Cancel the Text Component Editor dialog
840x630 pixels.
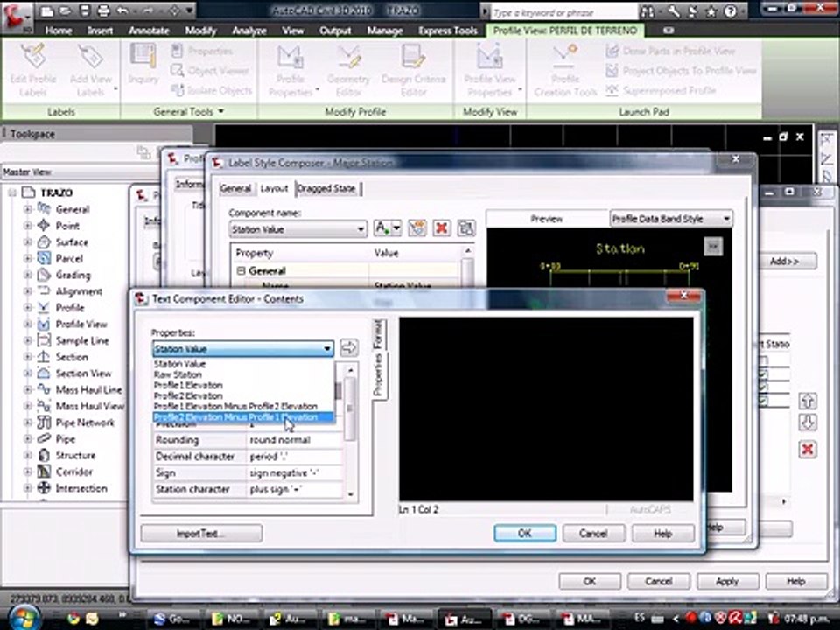[593, 533]
